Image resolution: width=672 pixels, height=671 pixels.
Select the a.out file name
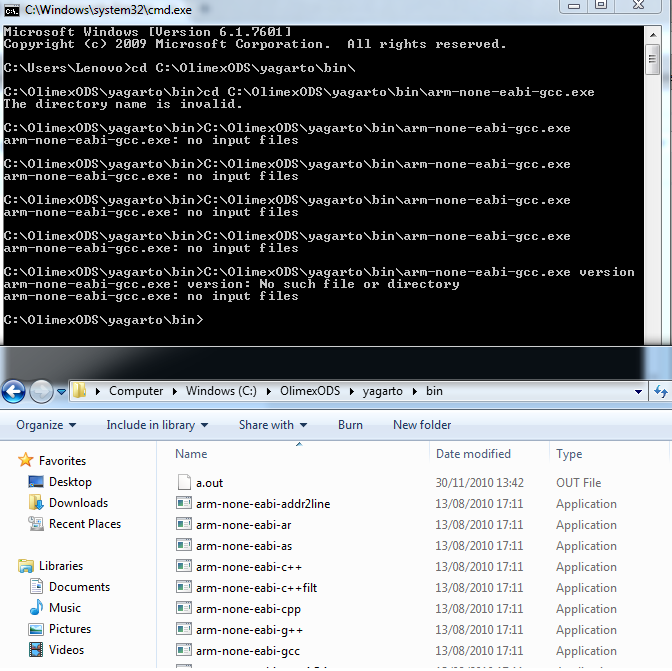click(209, 483)
